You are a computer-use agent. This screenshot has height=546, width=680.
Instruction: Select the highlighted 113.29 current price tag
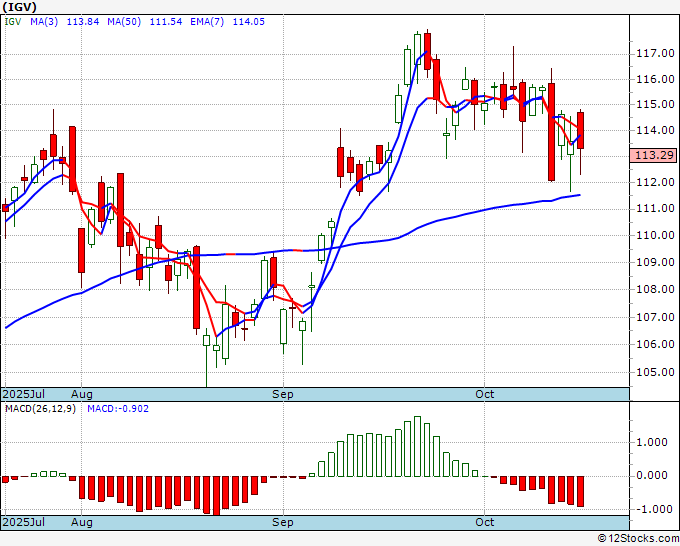(653, 155)
